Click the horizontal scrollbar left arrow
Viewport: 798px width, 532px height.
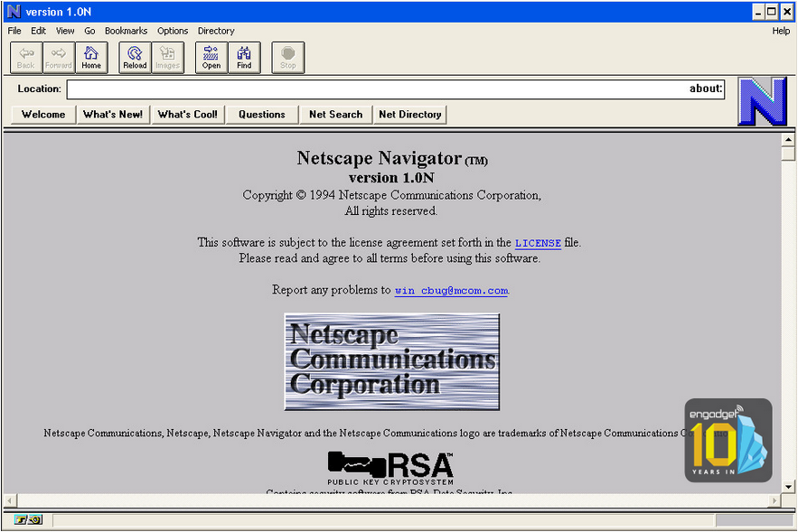9,500
